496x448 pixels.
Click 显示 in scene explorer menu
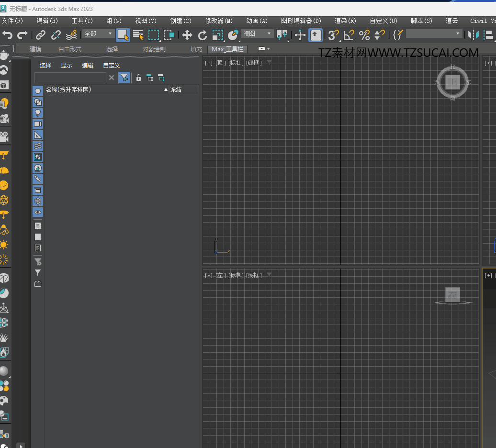pos(67,66)
